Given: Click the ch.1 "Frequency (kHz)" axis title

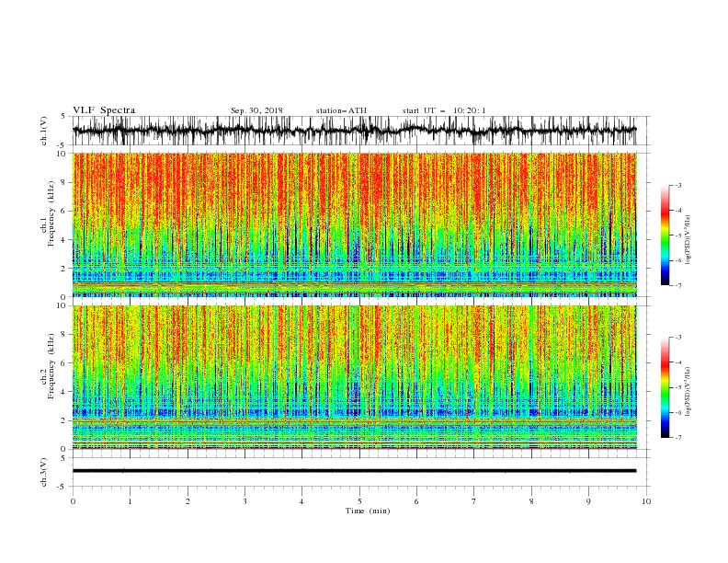Looking at the screenshot, I should pyautogui.click(x=51, y=214).
